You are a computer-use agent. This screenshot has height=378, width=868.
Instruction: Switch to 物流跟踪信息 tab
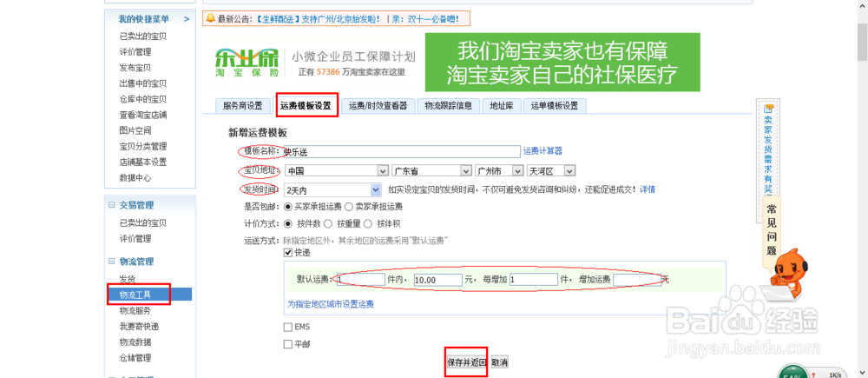point(449,106)
